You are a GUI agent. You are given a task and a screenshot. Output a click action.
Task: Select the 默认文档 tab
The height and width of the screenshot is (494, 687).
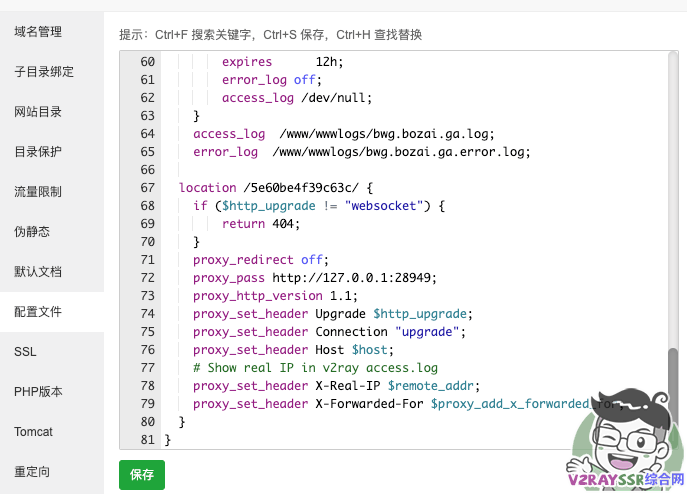pyautogui.click(x=38, y=272)
